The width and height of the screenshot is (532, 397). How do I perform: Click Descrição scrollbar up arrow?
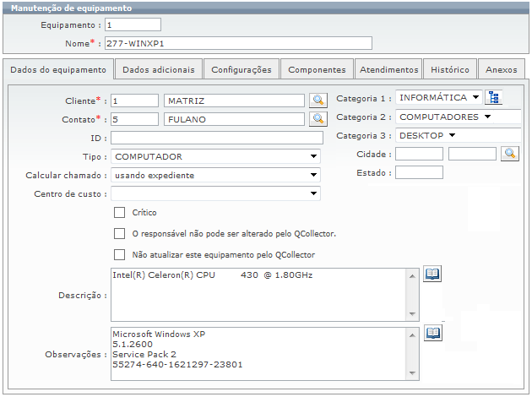[x=412, y=276]
